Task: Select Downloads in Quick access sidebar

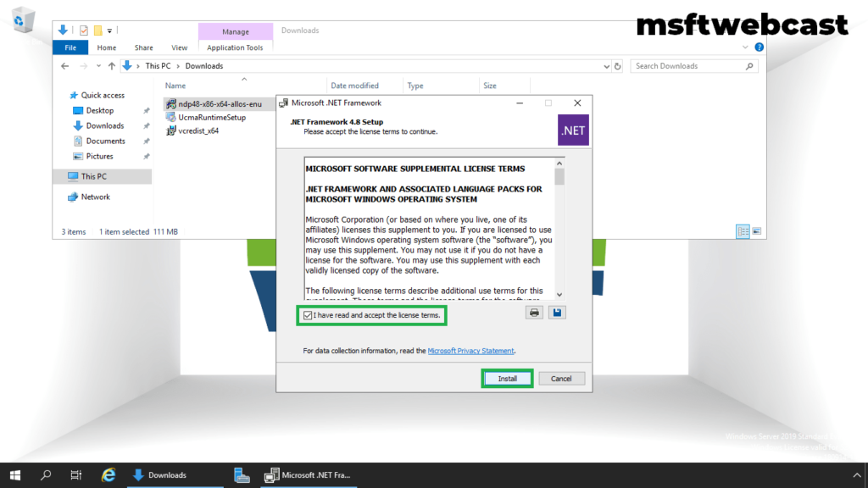Action: pyautogui.click(x=104, y=125)
